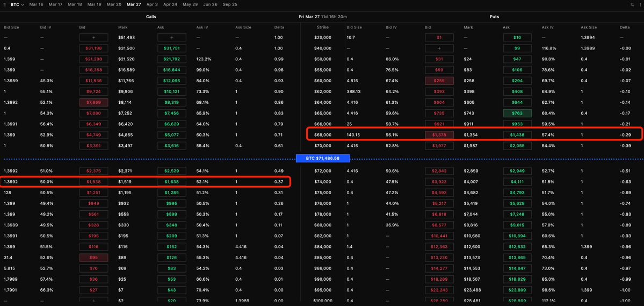Click the $16,844 call ask button
644x306 pixels.
click(x=172, y=70)
